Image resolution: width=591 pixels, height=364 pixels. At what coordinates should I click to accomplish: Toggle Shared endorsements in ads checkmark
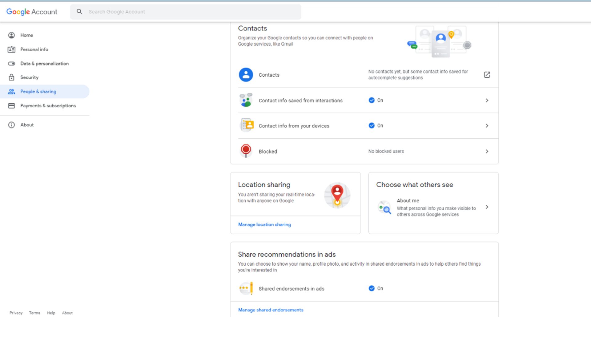click(372, 288)
